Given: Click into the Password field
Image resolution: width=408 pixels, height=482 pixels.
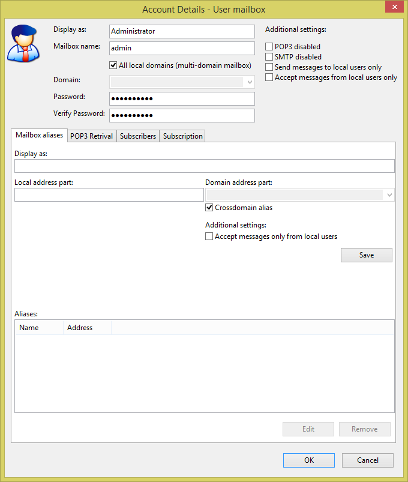Looking at the screenshot, I should (182, 99).
